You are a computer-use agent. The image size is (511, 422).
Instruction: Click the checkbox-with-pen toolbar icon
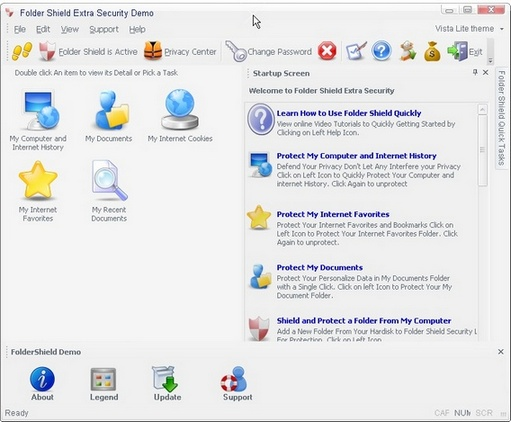tap(356, 51)
